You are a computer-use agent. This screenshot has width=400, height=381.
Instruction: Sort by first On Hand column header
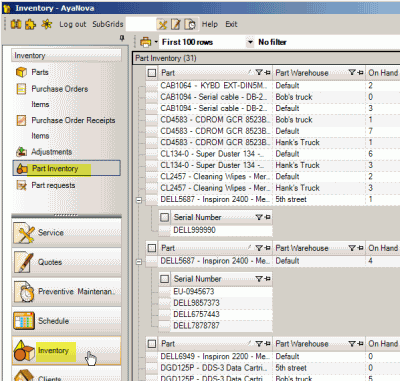point(383,73)
